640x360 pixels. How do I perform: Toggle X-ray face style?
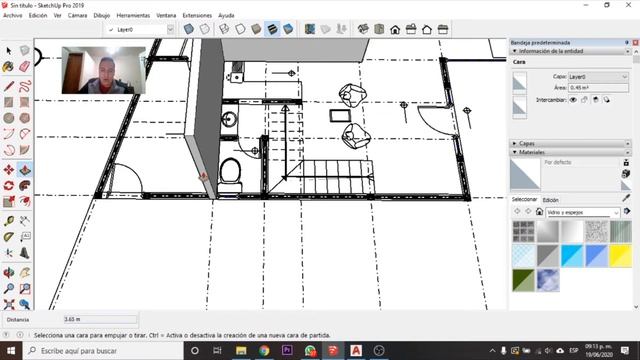(189, 29)
